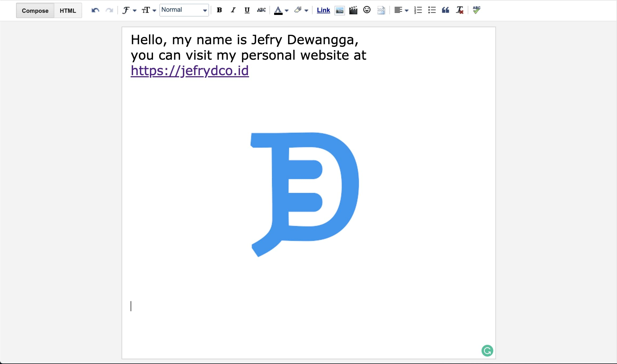Open the font size menu

tap(149, 10)
